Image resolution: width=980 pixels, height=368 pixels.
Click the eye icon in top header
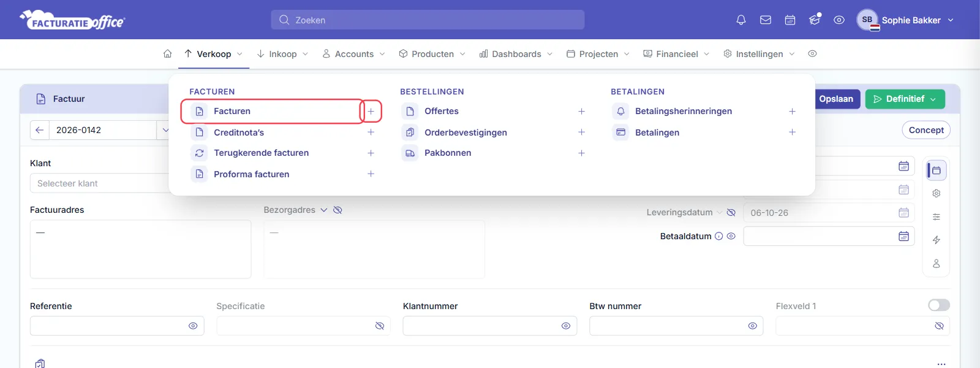(x=839, y=20)
